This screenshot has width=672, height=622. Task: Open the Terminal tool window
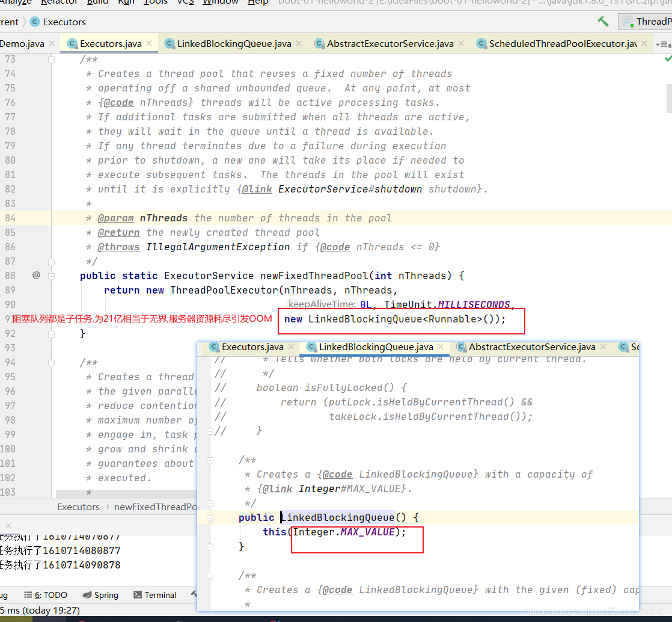(x=154, y=595)
